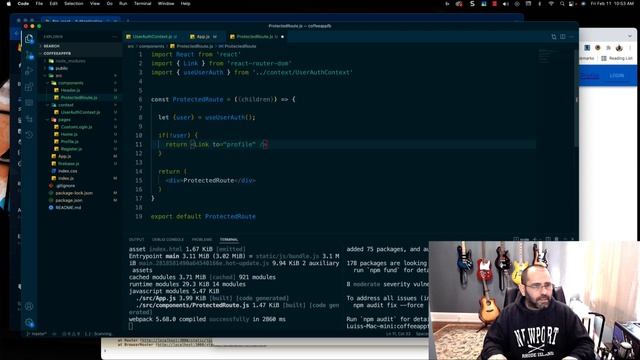
Task: Open ProtectedRoute.js in explorer tree
Action: pyautogui.click(x=79, y=98)
